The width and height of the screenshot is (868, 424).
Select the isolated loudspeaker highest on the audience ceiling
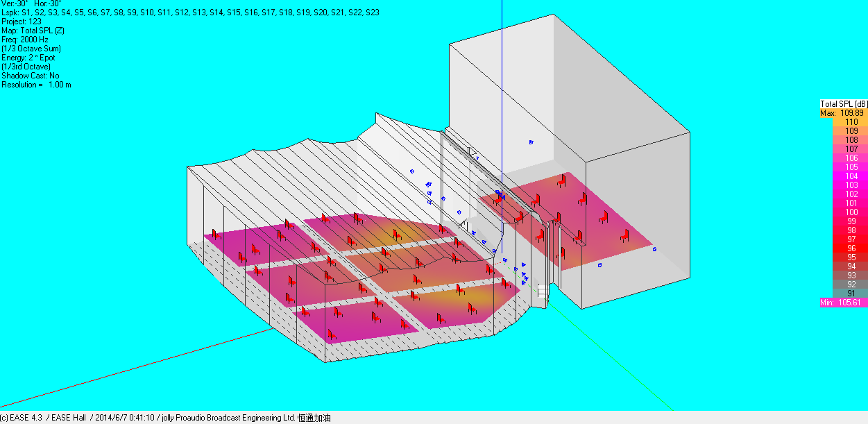[411, 171]
